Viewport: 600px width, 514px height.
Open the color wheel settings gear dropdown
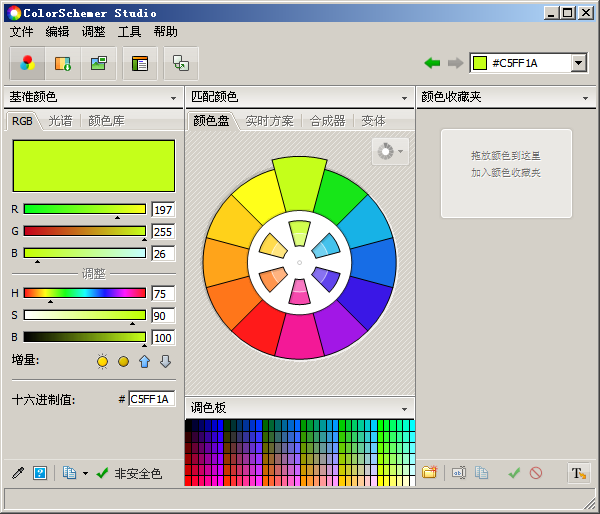pos(389,152)
